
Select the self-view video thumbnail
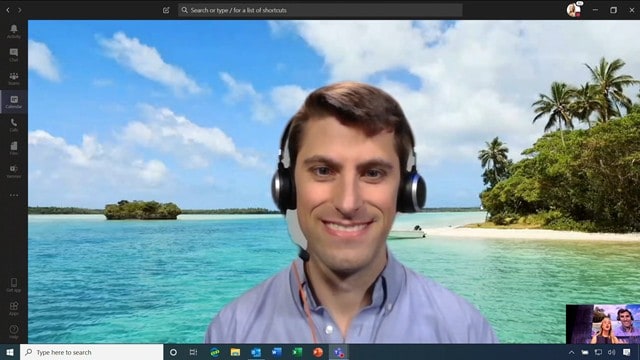[x=603, y=324]
